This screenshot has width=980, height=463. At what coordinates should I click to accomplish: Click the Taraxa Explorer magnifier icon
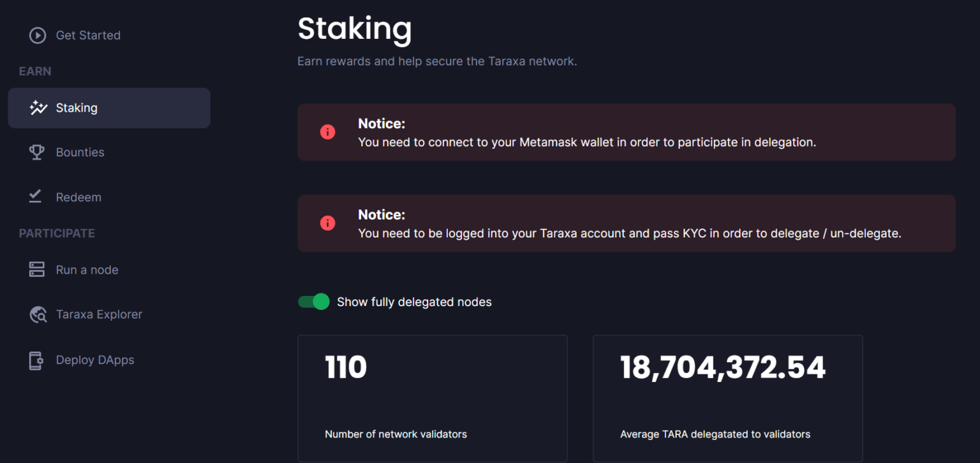pyautogui.click(x=37, y=314)
